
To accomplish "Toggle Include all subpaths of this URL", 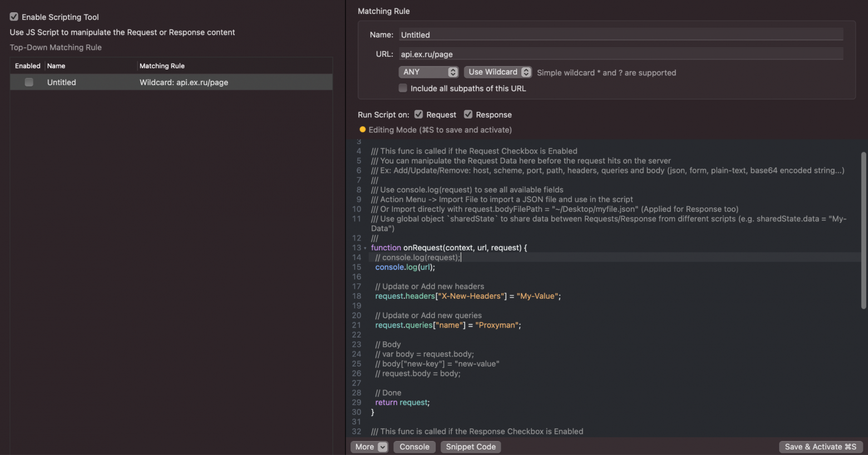I will click(x=403, y=88).
